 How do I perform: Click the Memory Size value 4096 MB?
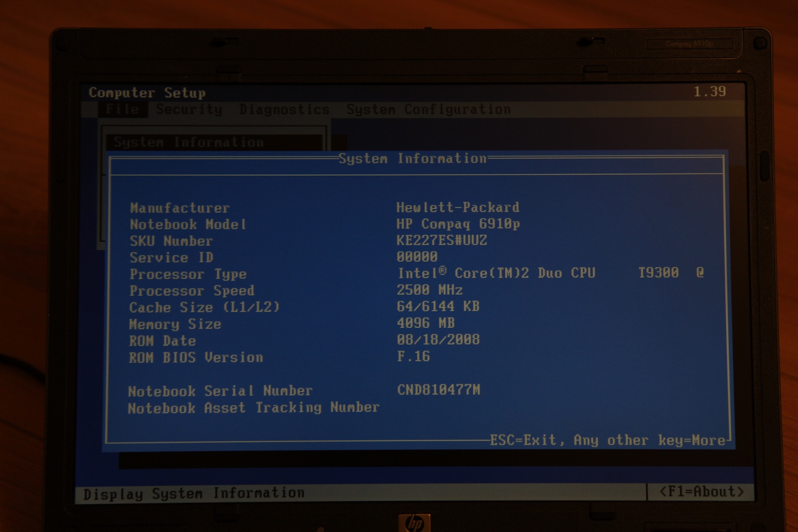coord(426,323)
